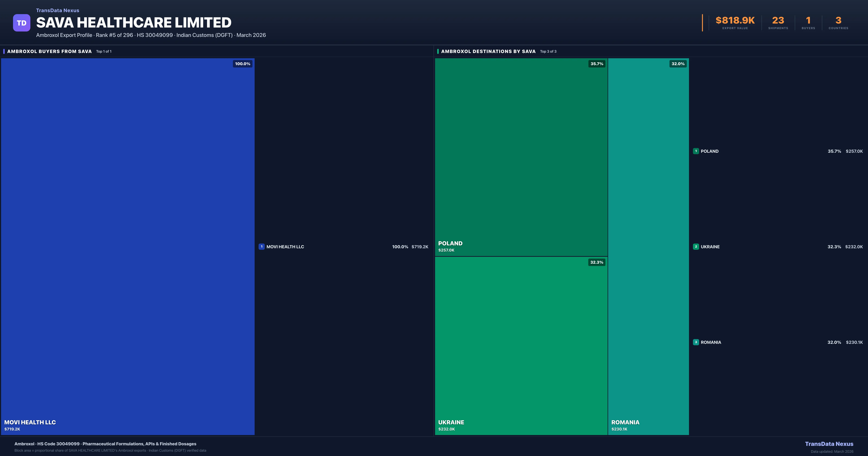Open Ambroxol Buyers From Sava section header
Viewport: 868px width, 456px height.
coord(50,51)
